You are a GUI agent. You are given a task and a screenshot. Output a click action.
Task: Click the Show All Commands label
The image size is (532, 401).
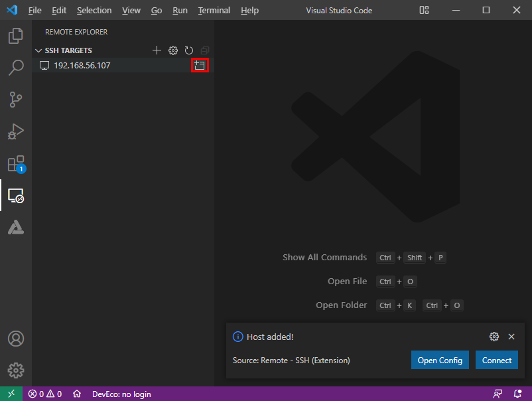point(324,258)
